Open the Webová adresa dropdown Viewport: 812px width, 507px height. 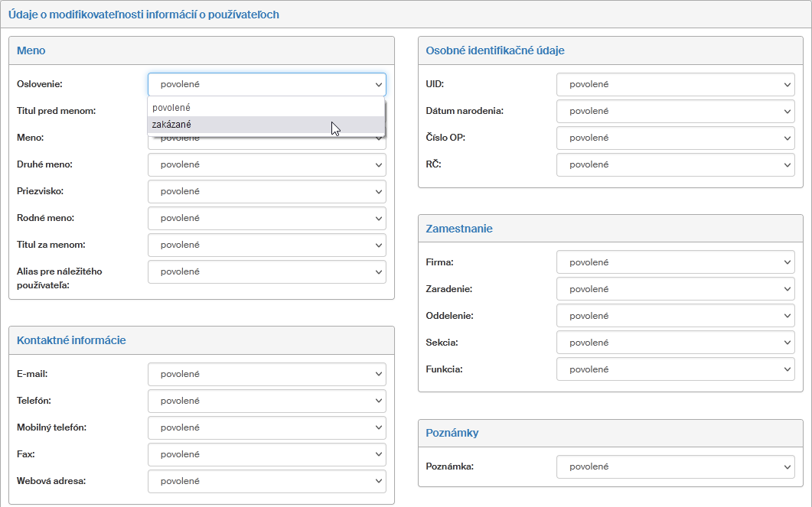point(266,482)
